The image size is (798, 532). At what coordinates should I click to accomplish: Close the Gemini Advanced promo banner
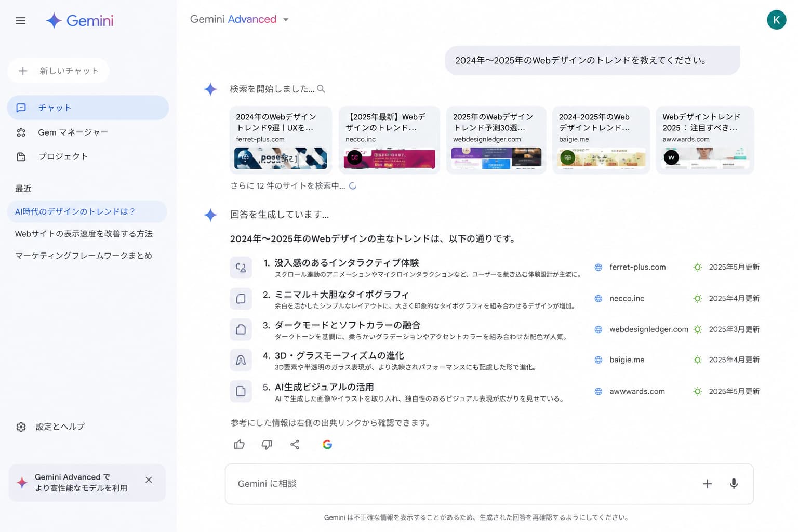click(149, 480)
